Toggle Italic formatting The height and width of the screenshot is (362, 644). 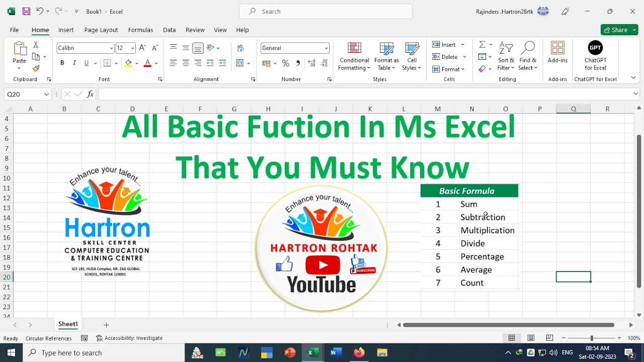click(x=74, y=63)
